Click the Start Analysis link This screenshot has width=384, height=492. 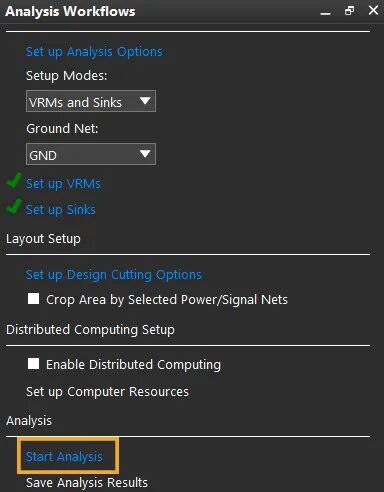[64, 457]
